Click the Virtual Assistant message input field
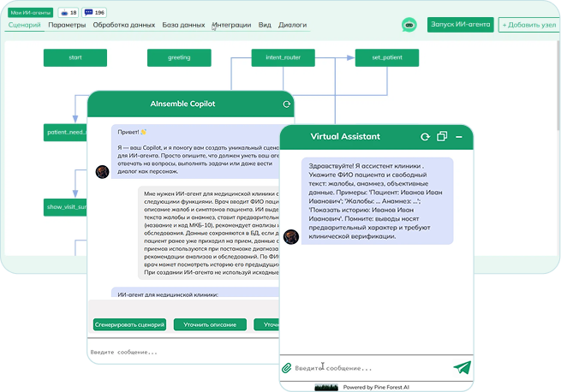This screenshot has height=392, width=561. pyautogui.click(x=368, y=368)
